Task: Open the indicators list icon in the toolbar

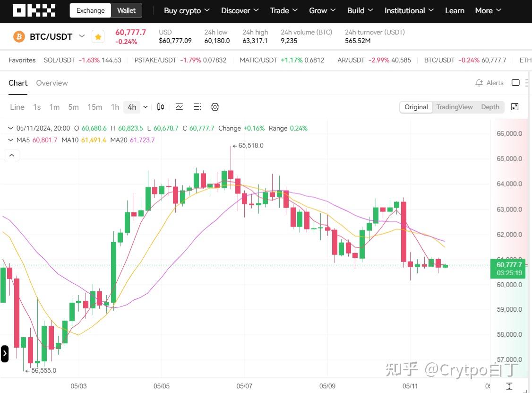Action: (x=197, y=107)
